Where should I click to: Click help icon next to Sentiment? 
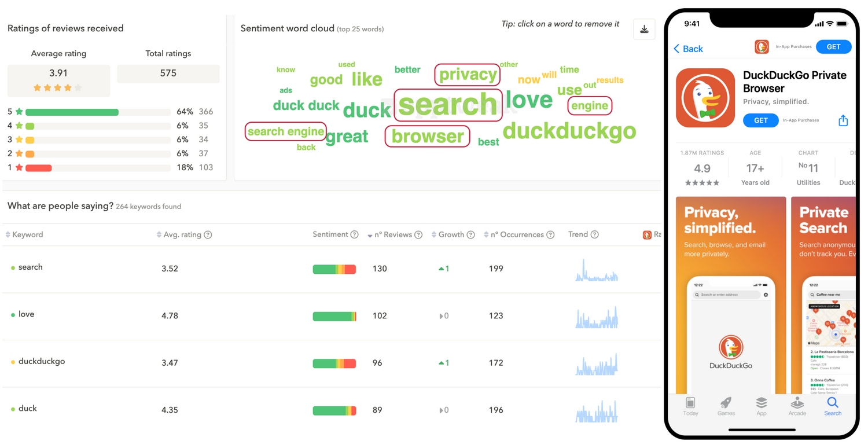(354, 234)
